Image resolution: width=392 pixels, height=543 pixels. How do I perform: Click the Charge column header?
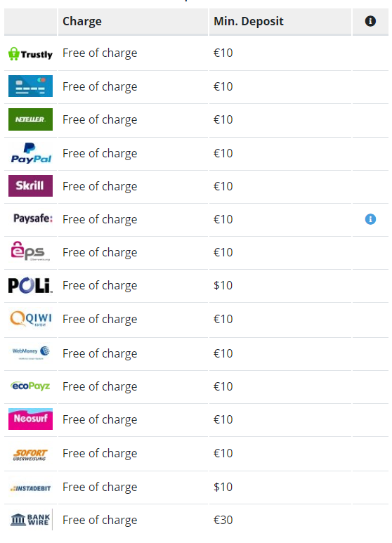tap(82, 21)
